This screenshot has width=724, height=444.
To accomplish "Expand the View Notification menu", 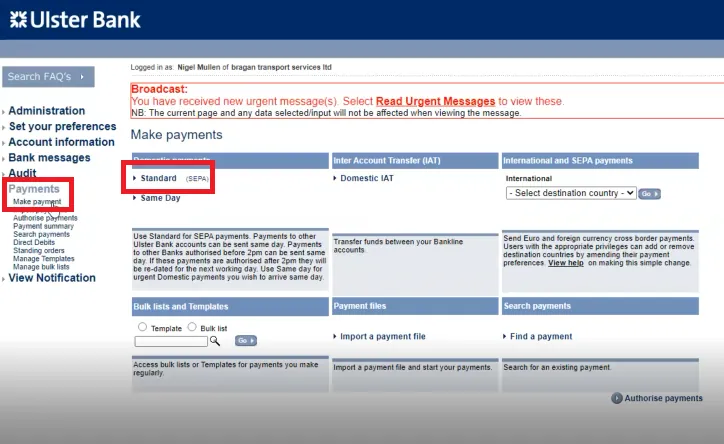I will (x=52, y=278).
